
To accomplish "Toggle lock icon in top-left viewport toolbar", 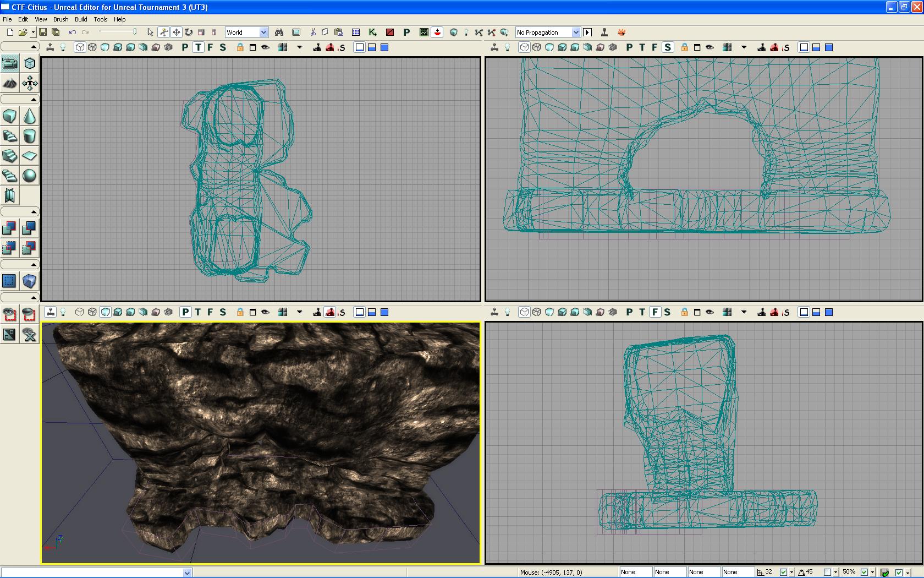I will click(x=240, y=47).
